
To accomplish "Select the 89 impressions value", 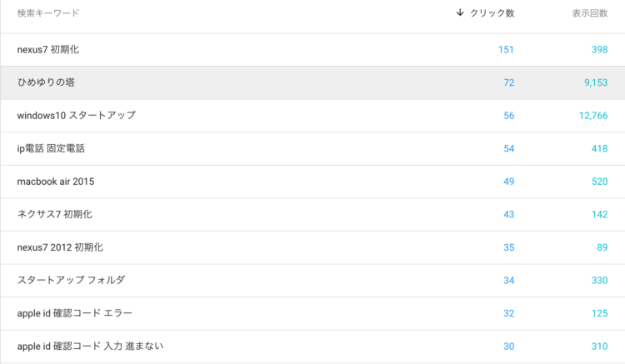I will pos(602,247).
